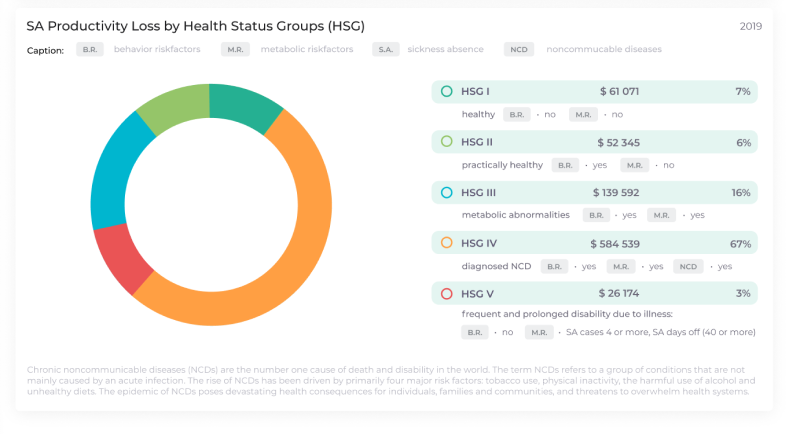Expand the HSG IV row showing $584 539
Screen dimensions: 796x434
pyautogui.click(x=595, y=243)
